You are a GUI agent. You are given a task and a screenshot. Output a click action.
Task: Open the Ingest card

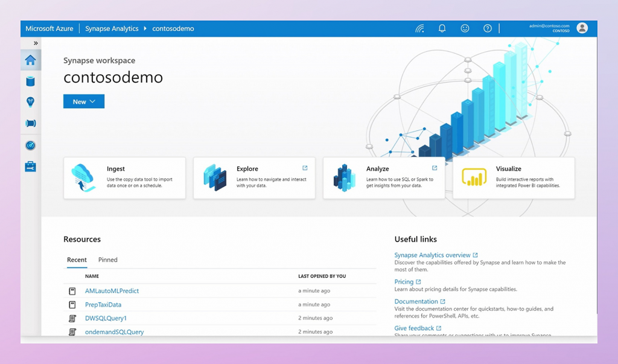coord(124,178)
